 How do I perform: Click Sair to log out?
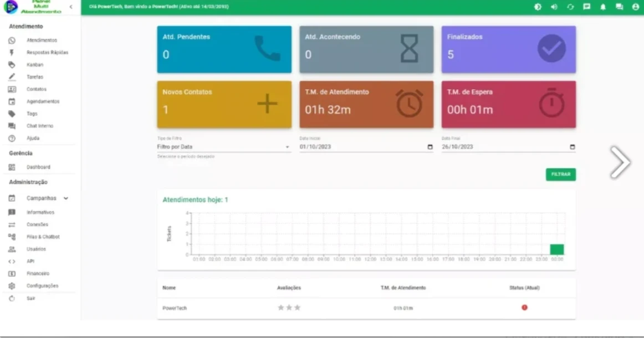click(x=30, y=298)
